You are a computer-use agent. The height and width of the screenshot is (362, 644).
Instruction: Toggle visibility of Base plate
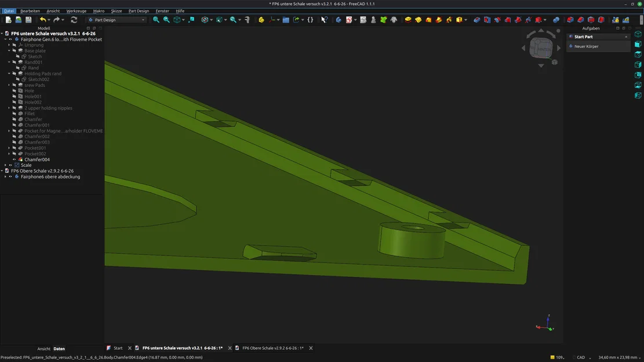14,51
